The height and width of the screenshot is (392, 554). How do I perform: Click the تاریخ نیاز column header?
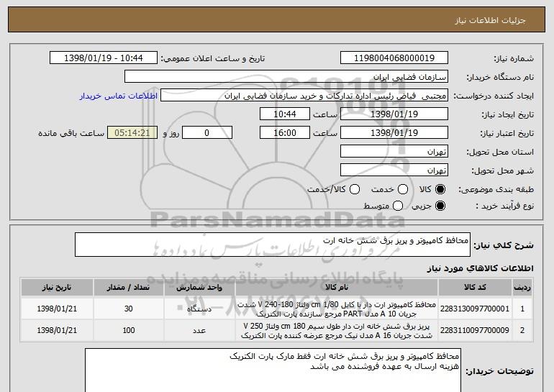[57, 288]
